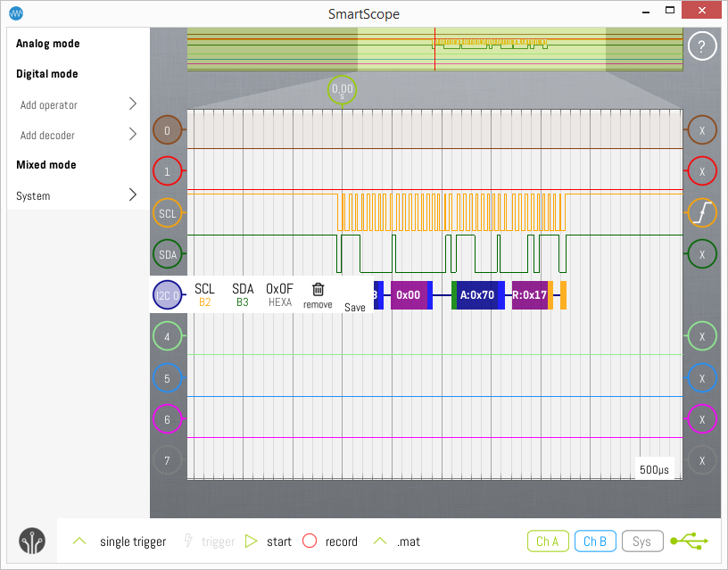This screenshot has height=570, width=728.
Task: Expand the Add operator submenu
Action: [x=78, y=104]
